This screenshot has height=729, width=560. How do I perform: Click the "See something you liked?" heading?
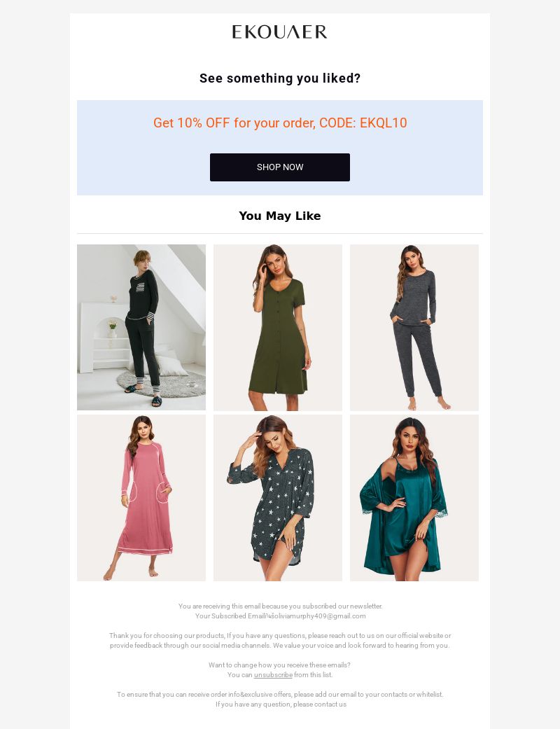tap(280, 78)
